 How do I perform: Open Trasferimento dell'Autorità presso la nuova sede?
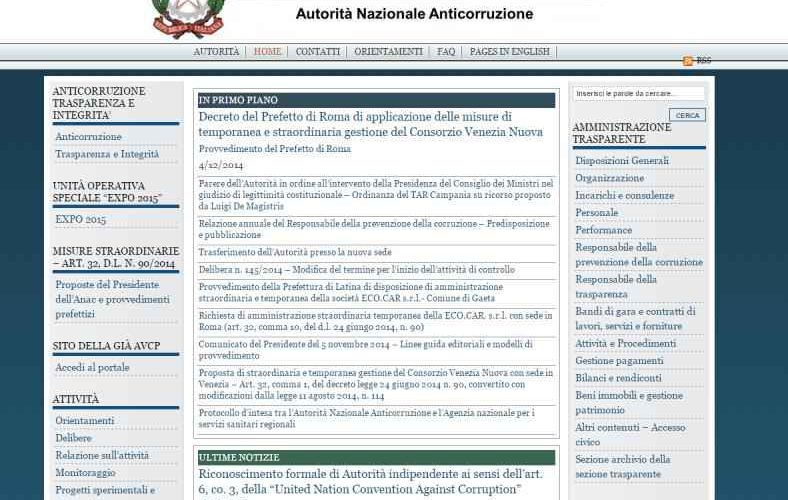[294, 252]
